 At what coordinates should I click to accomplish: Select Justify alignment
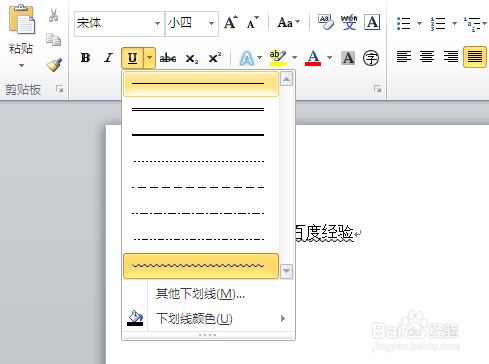coord(475,57)
